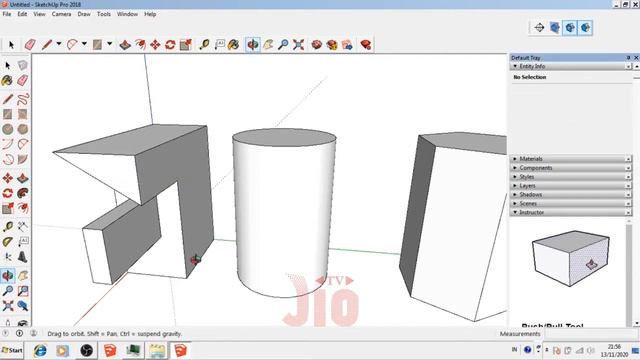This screenshot has height=360, width=640.
Task: Select the Paint Bucket in the top toolbar
Action: 233,44
